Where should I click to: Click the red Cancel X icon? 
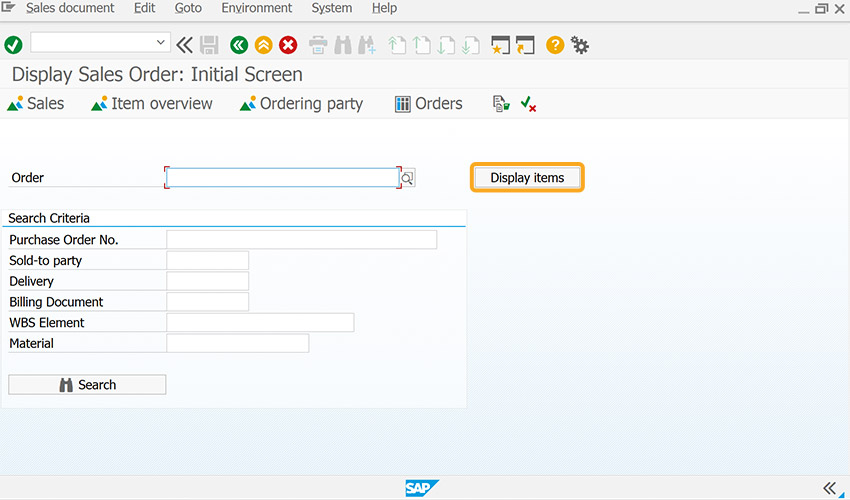coord(288,45)
